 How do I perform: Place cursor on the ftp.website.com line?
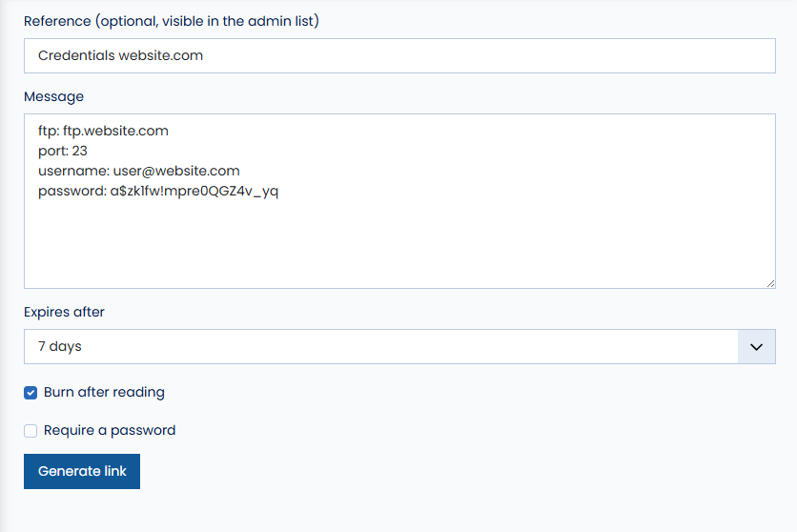click(x=103, y=131)
